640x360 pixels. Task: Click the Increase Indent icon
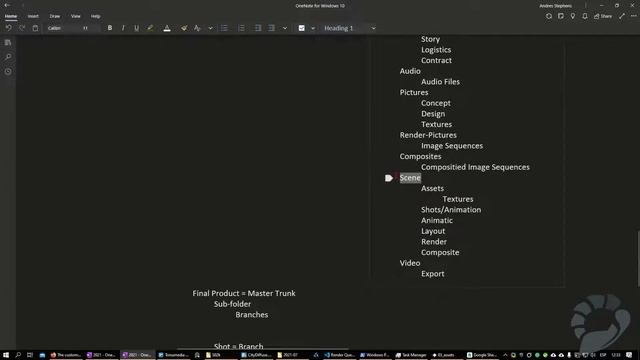[x=271, y=28]
